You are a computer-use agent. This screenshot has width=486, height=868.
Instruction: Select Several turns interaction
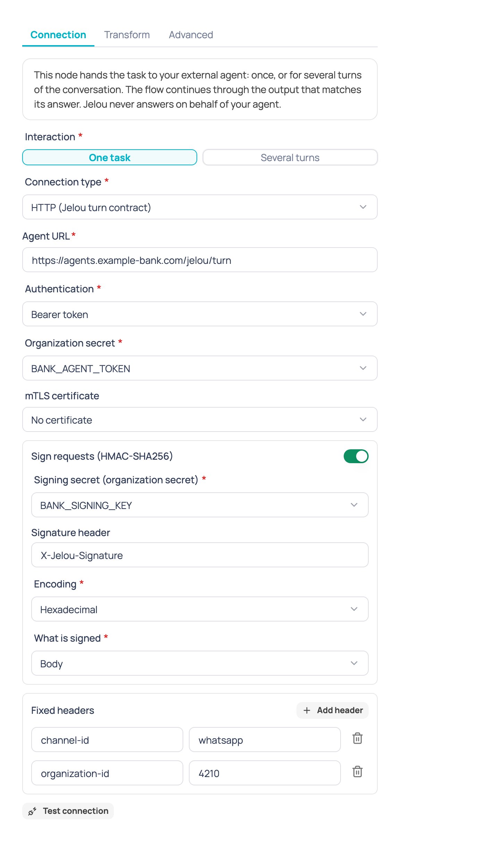(x=290, y=158)
